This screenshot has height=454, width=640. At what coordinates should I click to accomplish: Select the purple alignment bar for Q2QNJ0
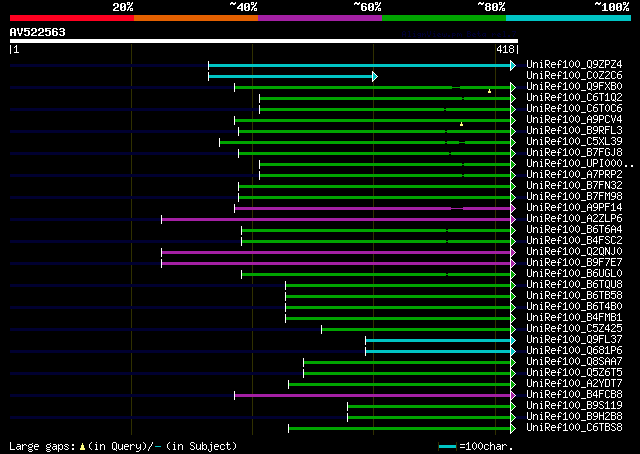(x=336, y=253)
